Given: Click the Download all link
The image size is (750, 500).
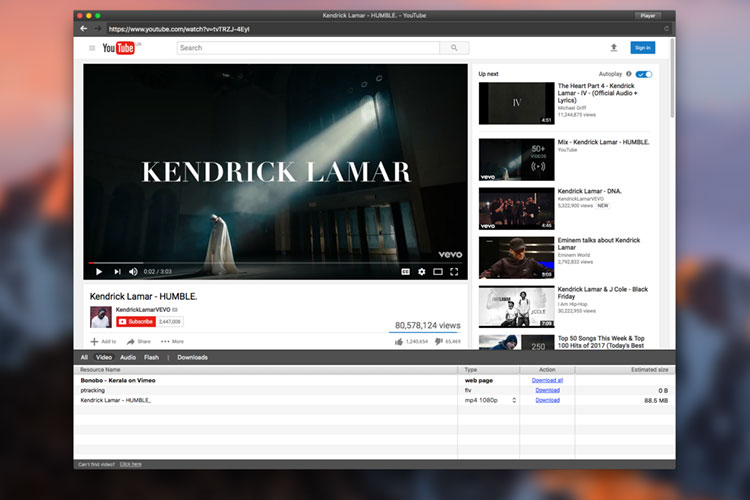Looking at the screenshot, I should click(x=547, y=380).
